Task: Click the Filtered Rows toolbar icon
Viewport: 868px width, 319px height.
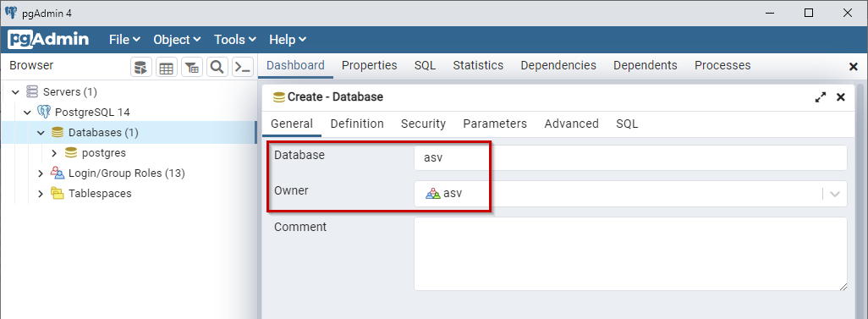Action: click(x=192, y=68)
